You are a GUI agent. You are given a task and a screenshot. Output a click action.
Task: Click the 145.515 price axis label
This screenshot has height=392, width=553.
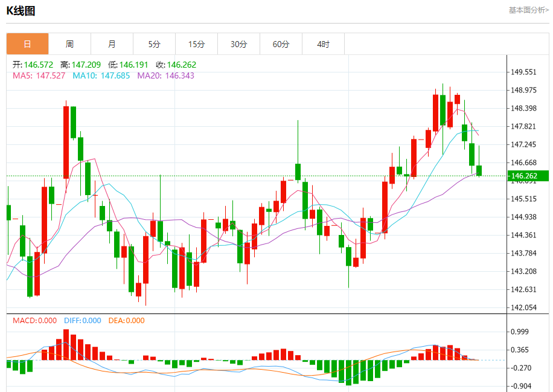[x=523, y=199]
